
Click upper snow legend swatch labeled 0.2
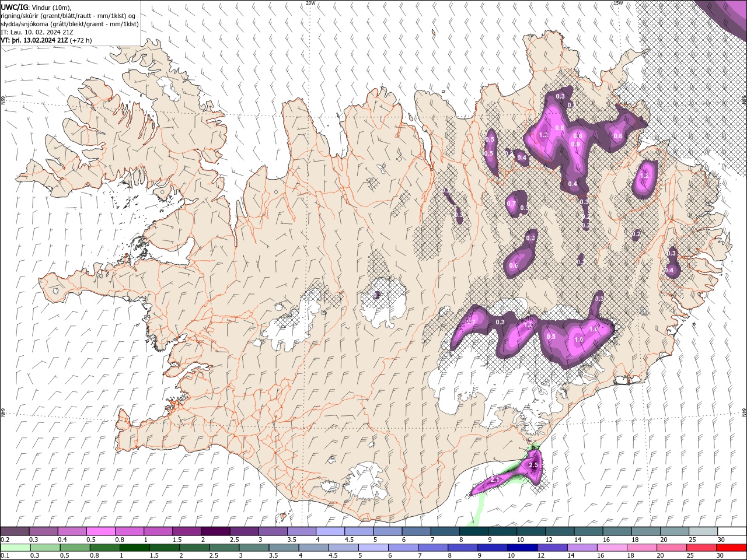pyautogui.click(x=15, y=531)
